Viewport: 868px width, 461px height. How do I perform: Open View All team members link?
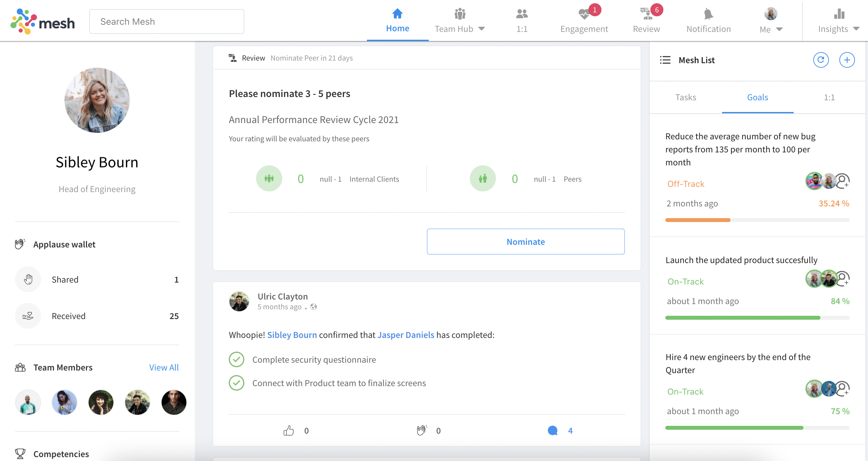pyautogui.click(x=164, y=367)
